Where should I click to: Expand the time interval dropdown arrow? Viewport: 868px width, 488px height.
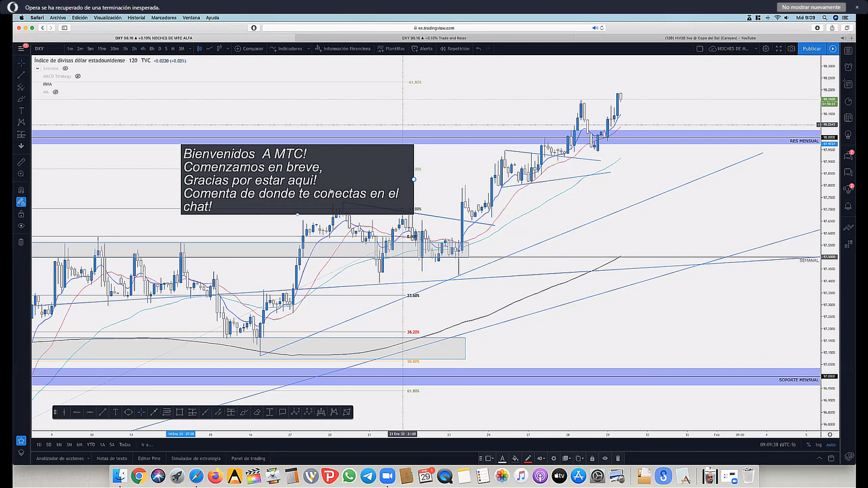pyautogui.click(x=190, y=49)
